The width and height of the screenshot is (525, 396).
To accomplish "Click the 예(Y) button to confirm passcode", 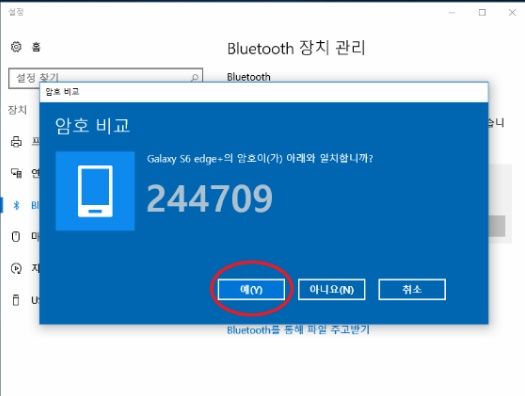I will pyautogui.click(x=251, y=289).
